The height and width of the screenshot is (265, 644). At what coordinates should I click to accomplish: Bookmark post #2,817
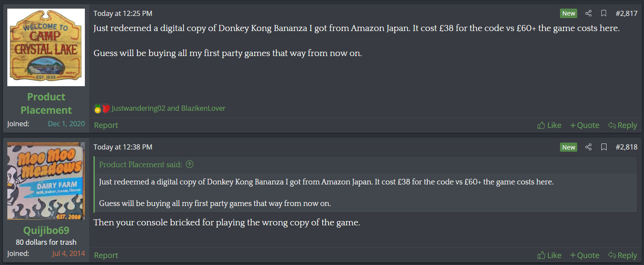(x=604, y=13)
